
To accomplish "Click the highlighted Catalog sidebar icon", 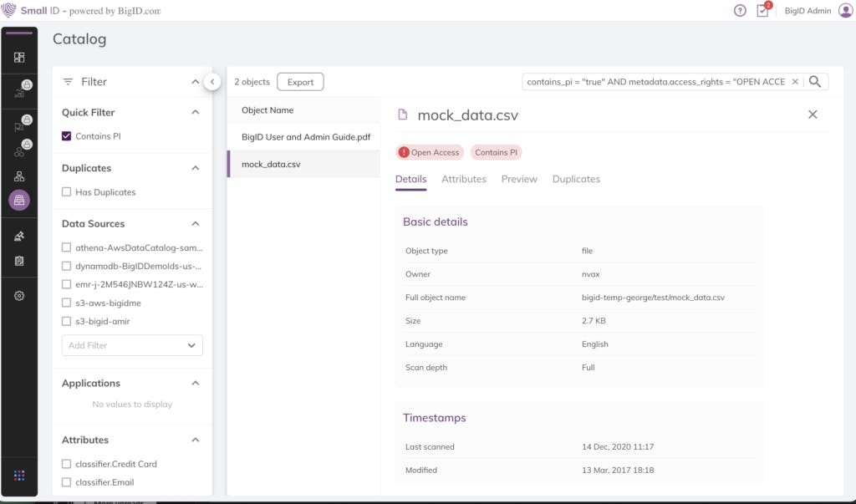I will (x=19, y=201).
